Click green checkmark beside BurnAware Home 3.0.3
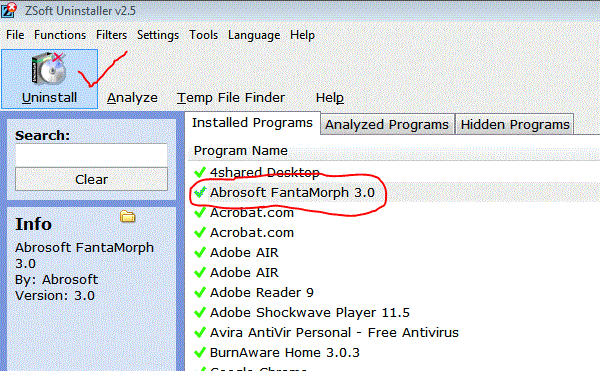 coord(200,352)
